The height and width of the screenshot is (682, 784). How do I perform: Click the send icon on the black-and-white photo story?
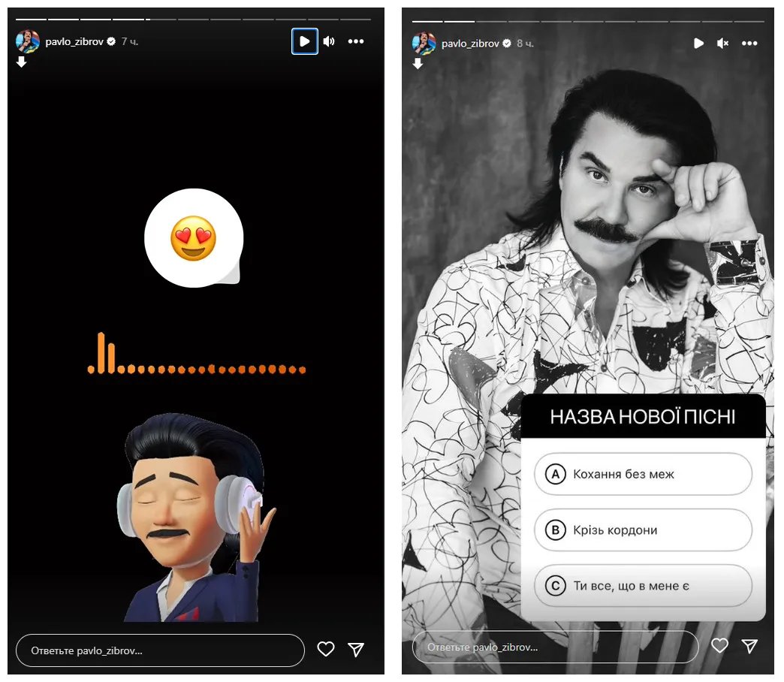[749, 646]
